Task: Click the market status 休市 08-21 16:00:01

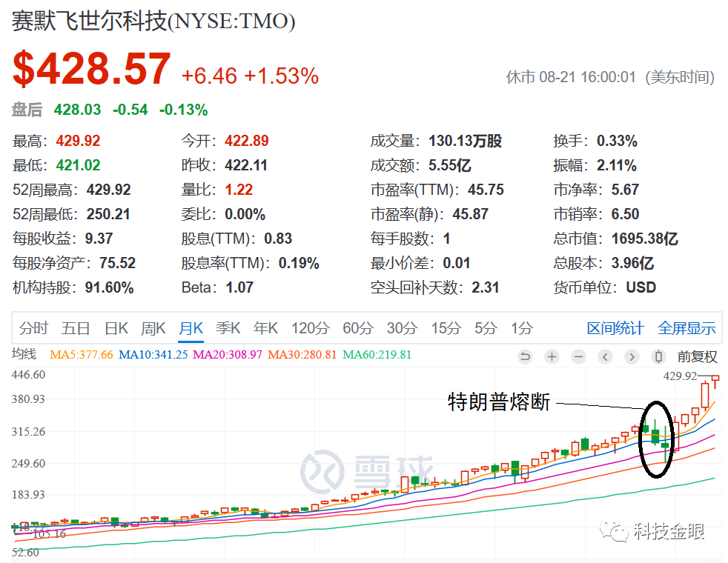Action: (x=571, y=77)
